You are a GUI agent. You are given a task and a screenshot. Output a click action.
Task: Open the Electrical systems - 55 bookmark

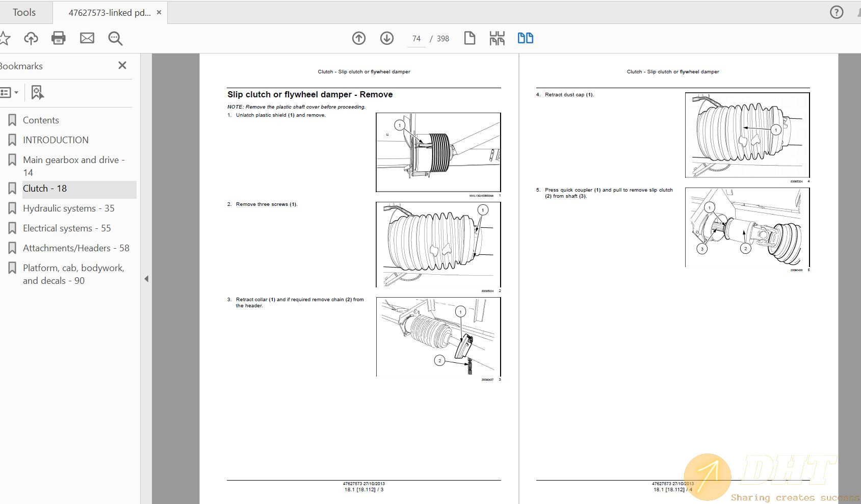point(67,228)
